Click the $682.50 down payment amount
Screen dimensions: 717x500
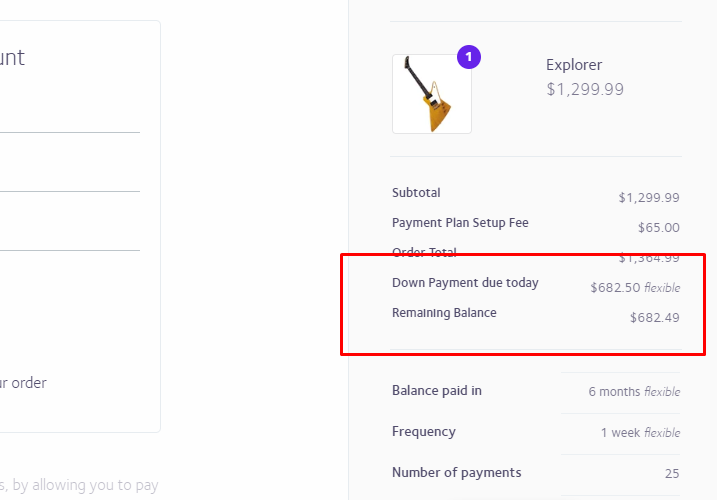[614, 288]
